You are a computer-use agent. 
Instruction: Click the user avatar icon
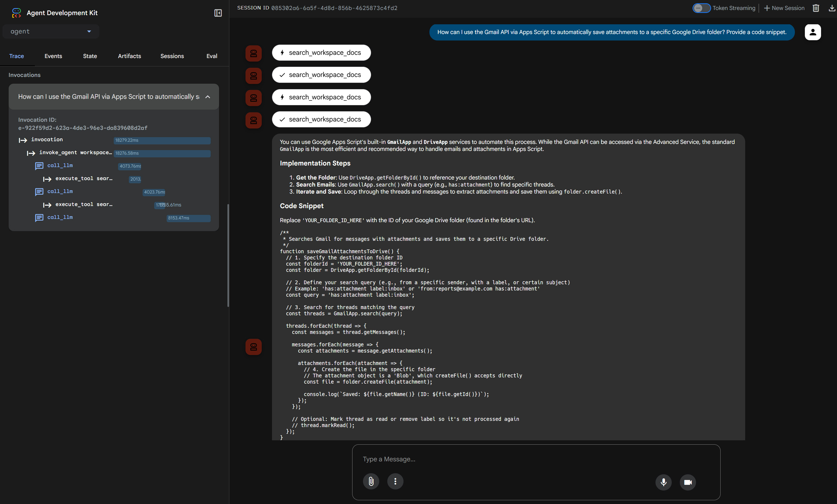coord(812,32)
